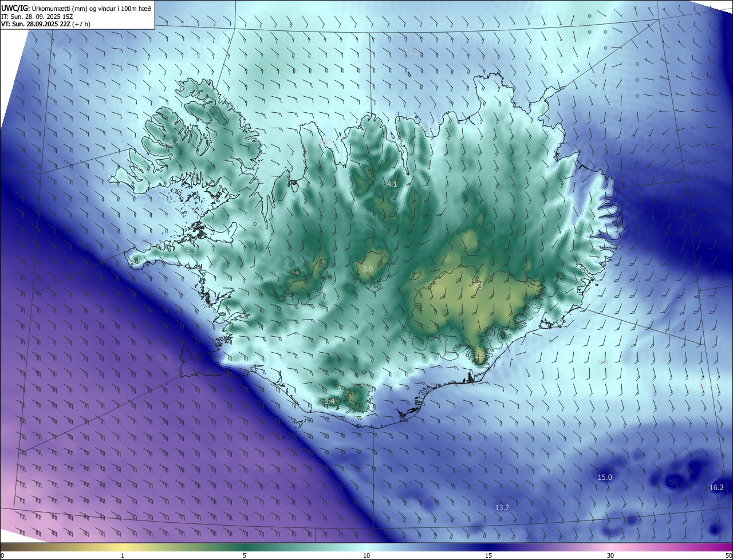Click the "4.1" value label
This screenshot has width=733, height=560.
click(392, 184)
